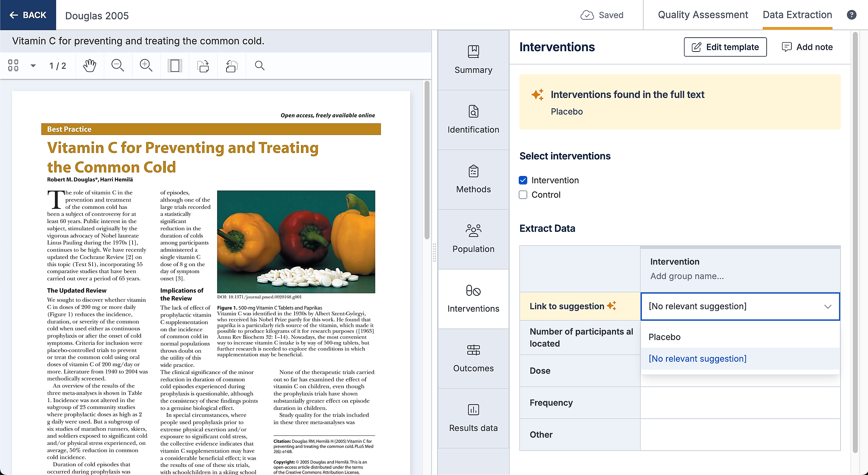The width and height of the screenshot is (868, 475).
Task: Select the No relevant suggestion option
Action: point(697,358)
